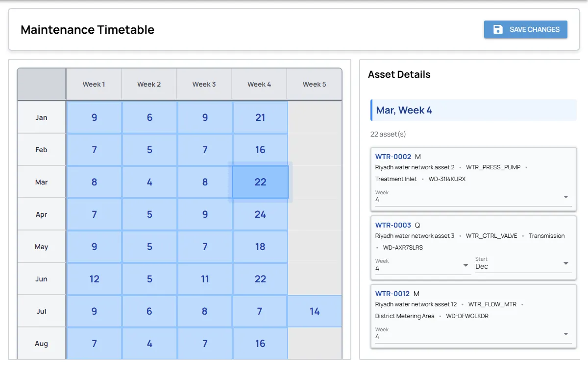Select the Aug row header
The width and height of the screenshot is (588, 368).
(42, 344)
